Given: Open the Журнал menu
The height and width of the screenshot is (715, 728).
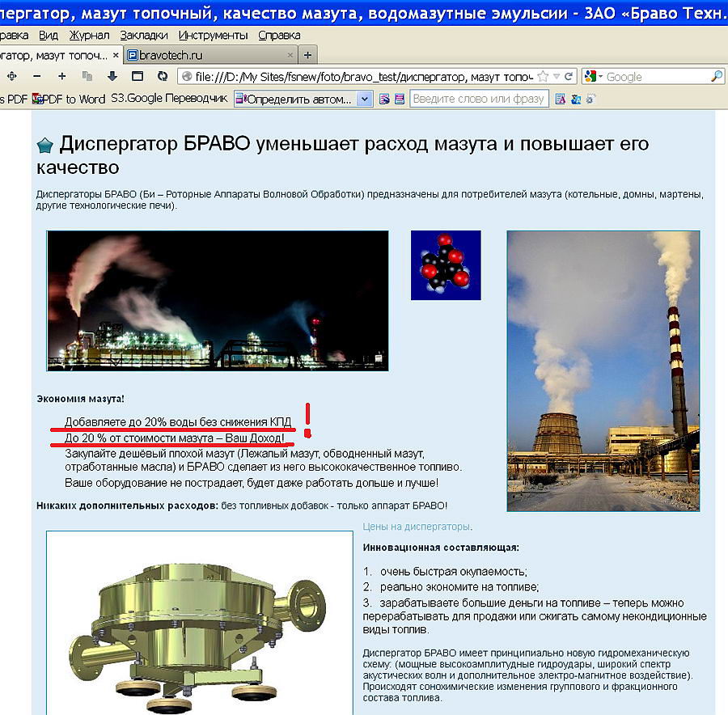Looking at the screenshot, I should [89, 36].
